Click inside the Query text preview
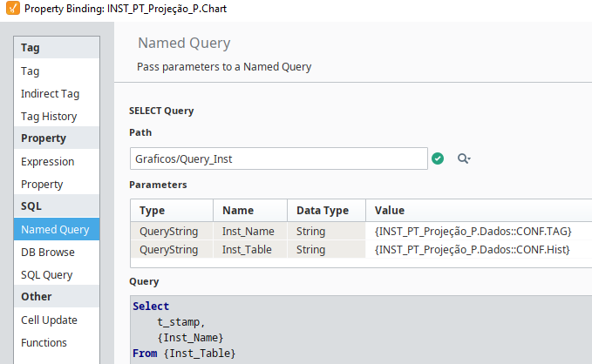The height and width of the screenshot is (364, 592). tap(349, 331)
